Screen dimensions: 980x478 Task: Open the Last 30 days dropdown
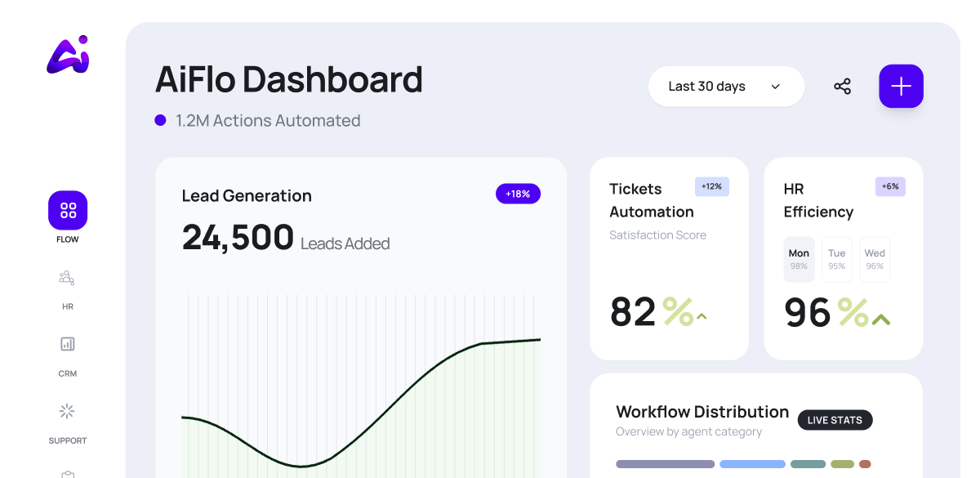click(x=726, y=86)
